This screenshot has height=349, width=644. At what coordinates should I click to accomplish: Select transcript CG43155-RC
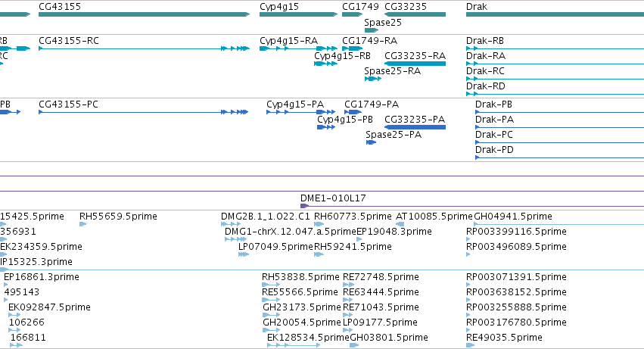[144, 48]
